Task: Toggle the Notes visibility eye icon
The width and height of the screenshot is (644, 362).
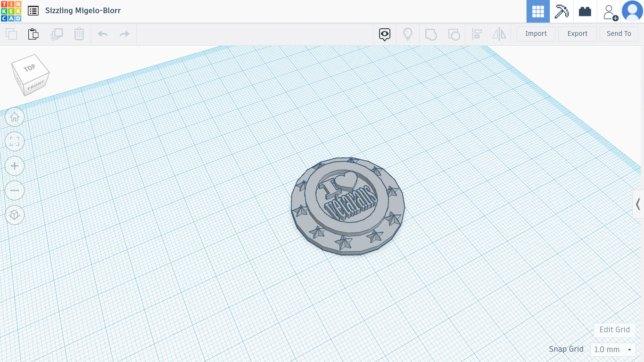Action: 385,34
